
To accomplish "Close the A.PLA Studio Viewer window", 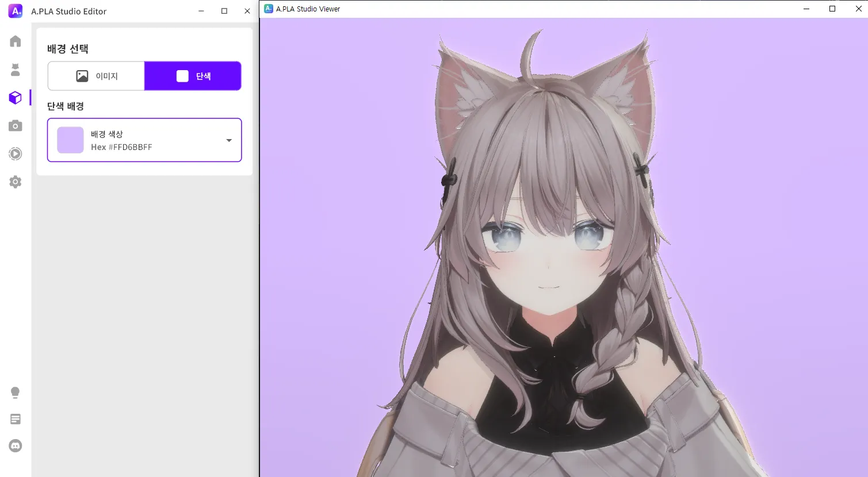I will tap(858, 9).
